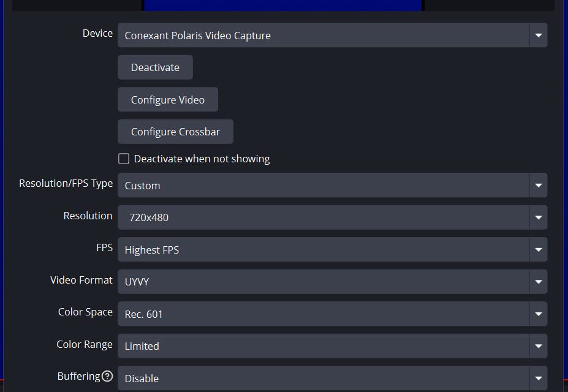Screen dimensions: 568x392
Task: Click the Video Format dropdown arrow
Action: click(538, 282)
